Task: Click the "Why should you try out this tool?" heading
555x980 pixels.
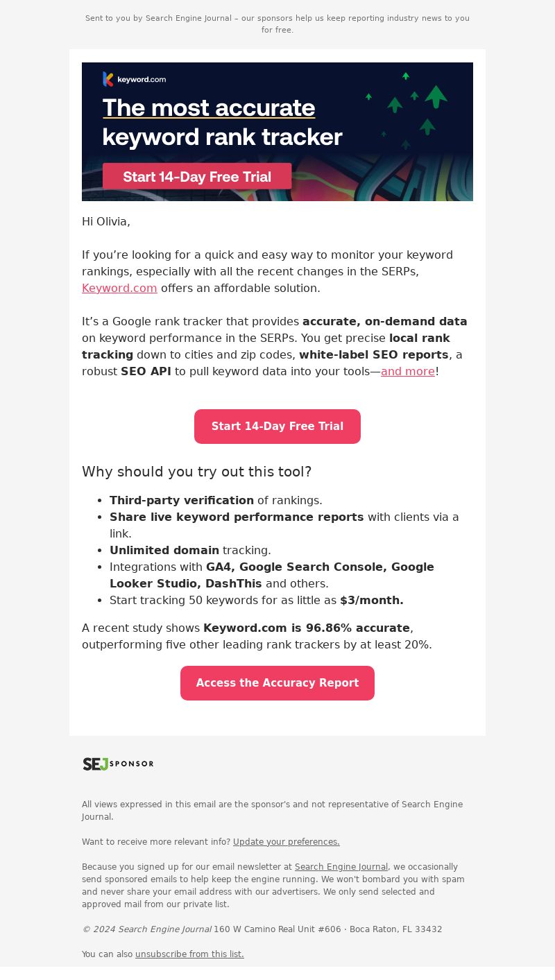Action: tap(197, 472)
